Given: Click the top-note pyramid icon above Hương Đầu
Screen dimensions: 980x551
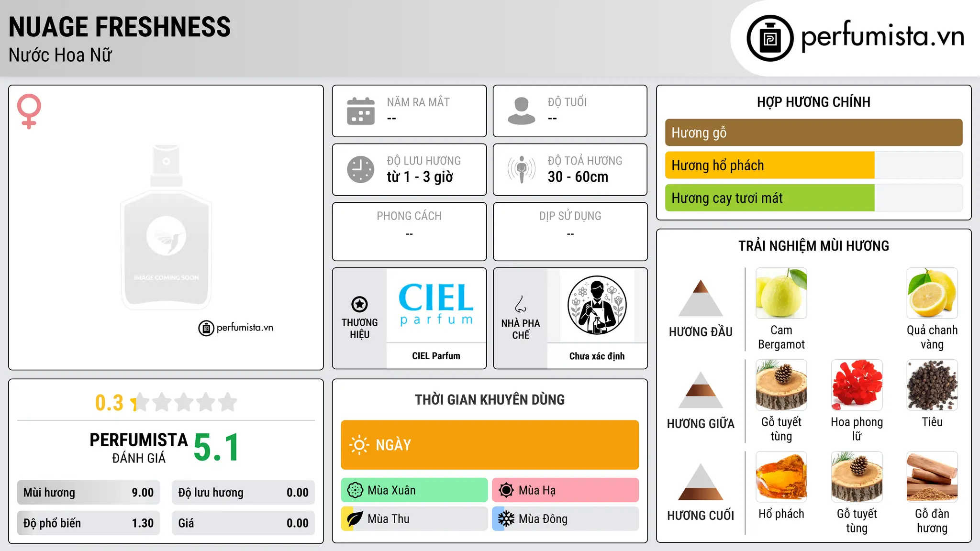Looking at the screenshot, I should click(701, 298).
